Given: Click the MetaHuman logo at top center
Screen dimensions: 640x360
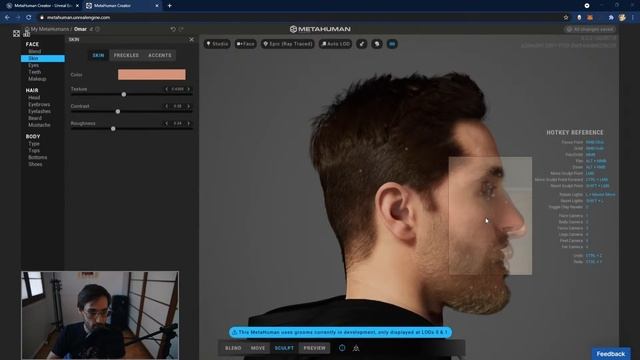Looking at the screenshot, I should (x=320, y=29).
